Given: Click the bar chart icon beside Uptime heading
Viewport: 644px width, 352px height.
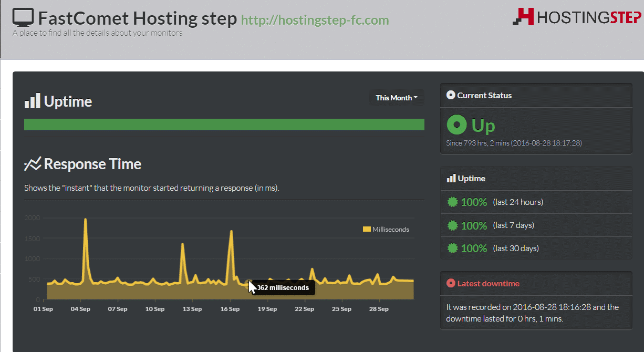Looking at the screenshot, I should (x=32, y=101).
